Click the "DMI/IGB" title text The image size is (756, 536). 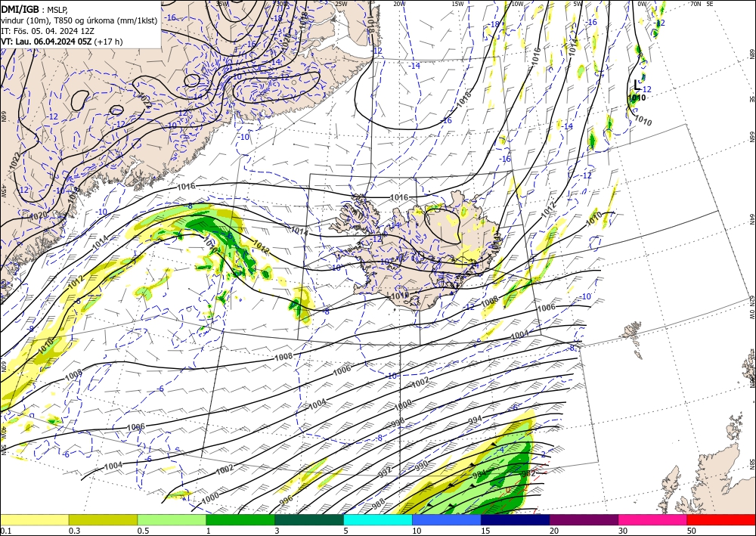pyautogui.click(x=20, y=9)
